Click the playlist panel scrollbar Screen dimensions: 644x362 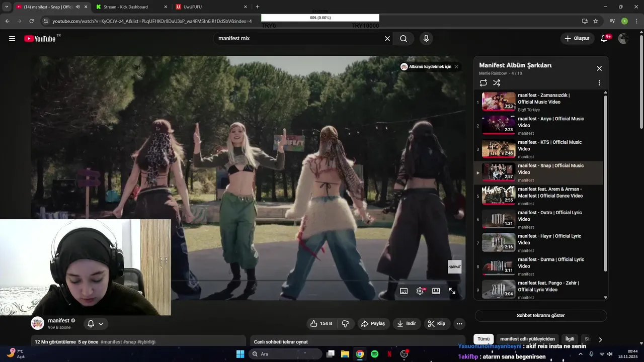[x=606, y=184]
